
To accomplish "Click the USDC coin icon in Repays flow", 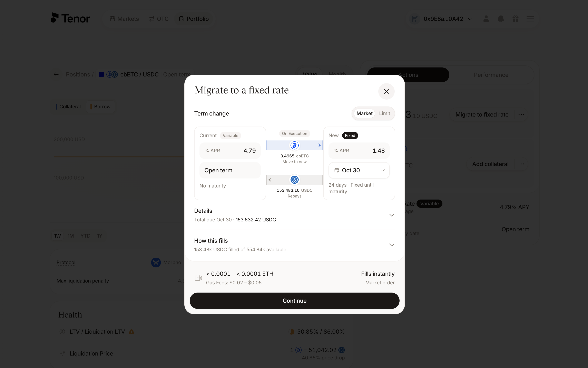I will [x=294, y=180].
